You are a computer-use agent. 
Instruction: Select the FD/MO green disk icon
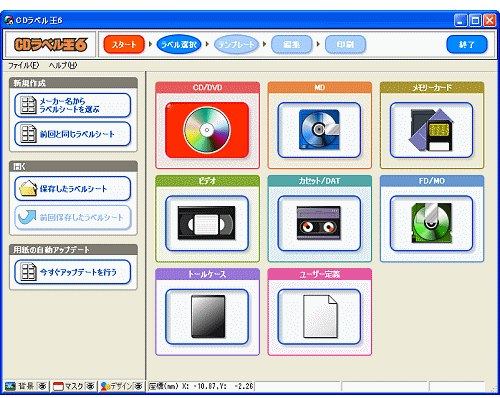[432, 223]
